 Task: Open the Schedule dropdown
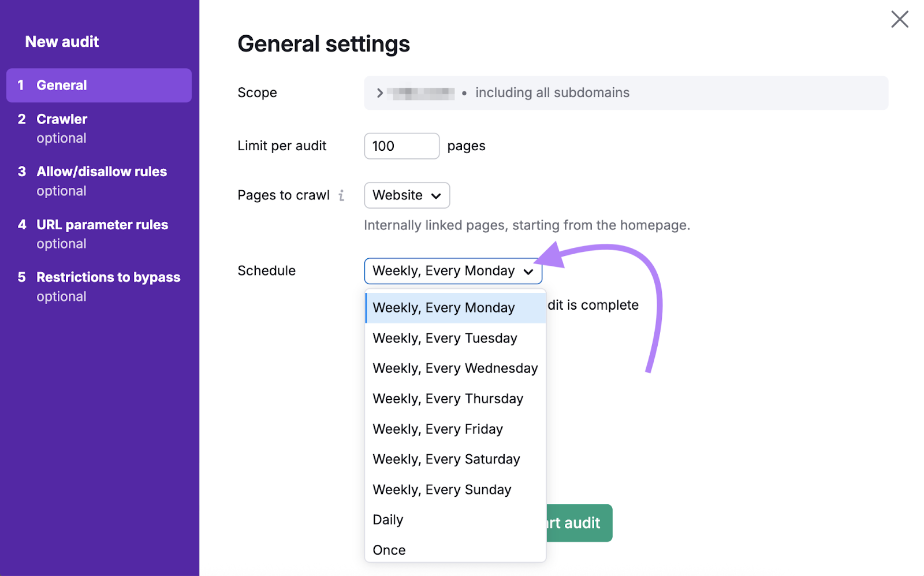click(x=453, y=270)
